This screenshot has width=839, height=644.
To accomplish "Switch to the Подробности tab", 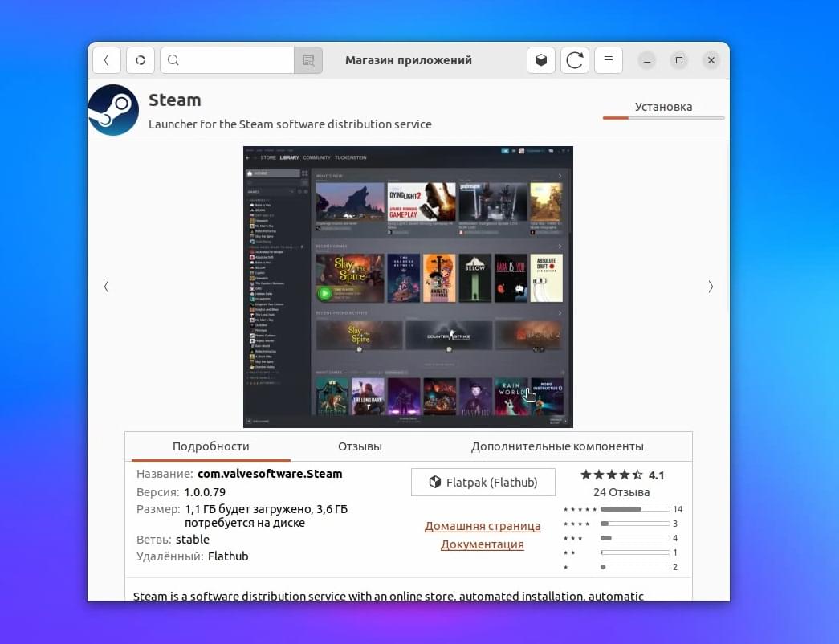I will click(211, 446).
